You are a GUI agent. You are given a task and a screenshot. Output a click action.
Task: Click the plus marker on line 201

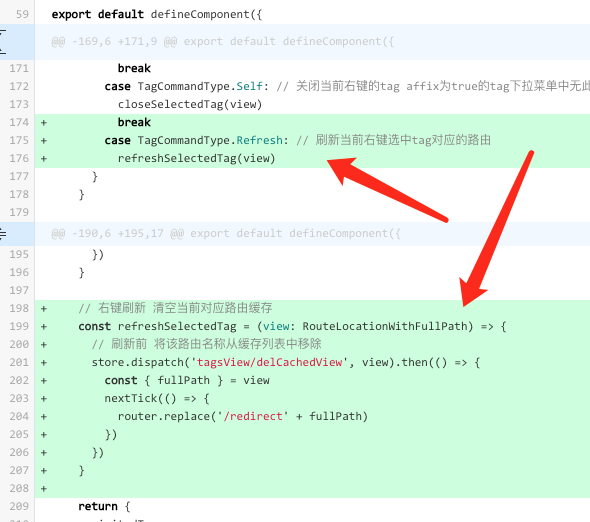pyautogui.click(x=44, y=363)
